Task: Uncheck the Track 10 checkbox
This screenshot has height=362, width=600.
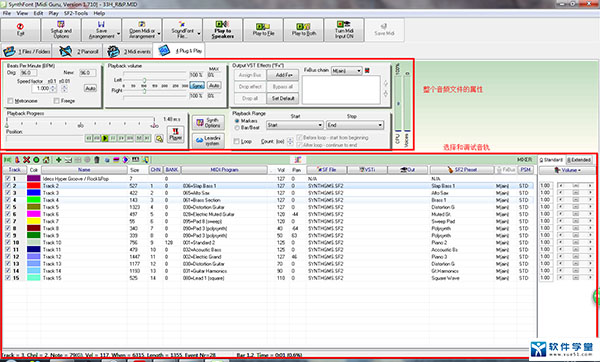Action: 8,242
